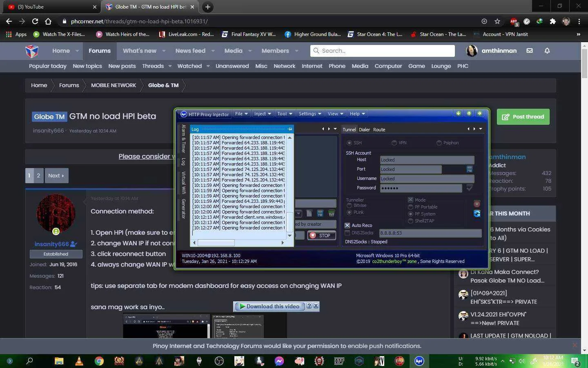Click the Log panel vertical scrollbar thumb

[x=290, y=222]
